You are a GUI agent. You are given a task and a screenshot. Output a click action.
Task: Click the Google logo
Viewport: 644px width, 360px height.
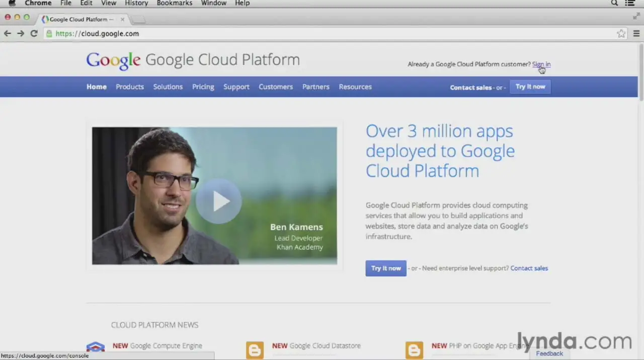113,60
